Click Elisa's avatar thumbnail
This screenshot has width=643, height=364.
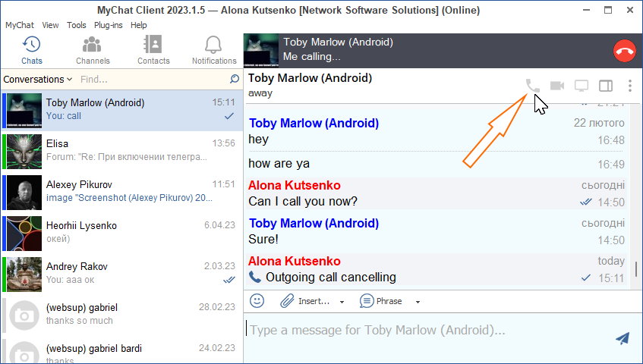[x=24, y=152]
